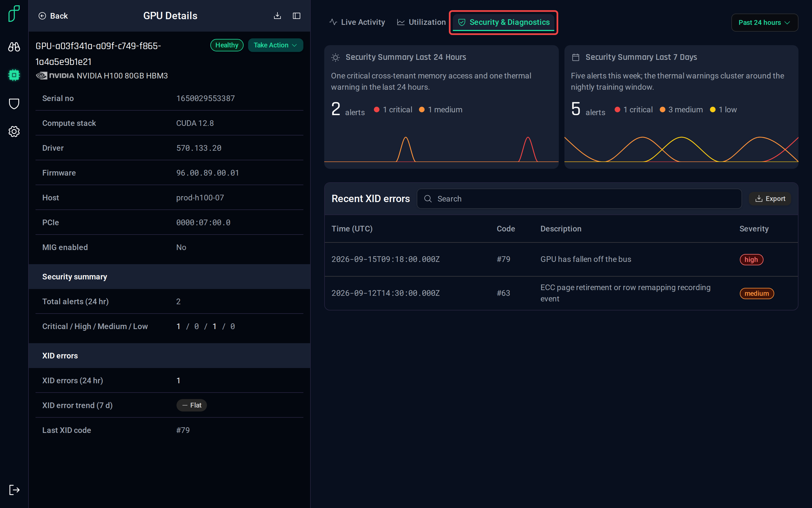Image resolution: width=812 pixels, height=508 pixels.
Task: Click the download icon in GPU Details header
Action: 277,16
